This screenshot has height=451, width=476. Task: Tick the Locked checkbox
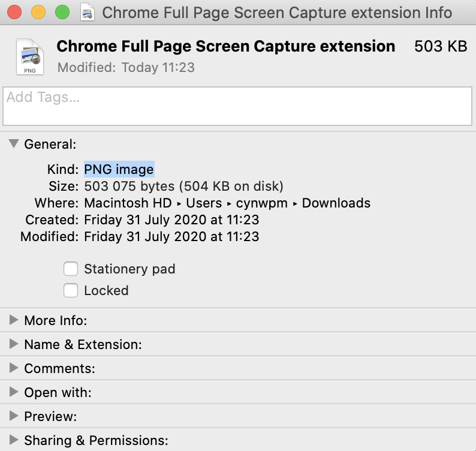(x=70, y=290)
